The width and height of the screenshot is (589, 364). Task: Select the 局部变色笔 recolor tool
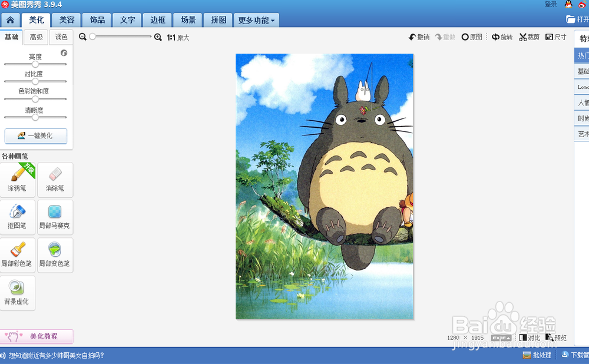coord(55,255)
